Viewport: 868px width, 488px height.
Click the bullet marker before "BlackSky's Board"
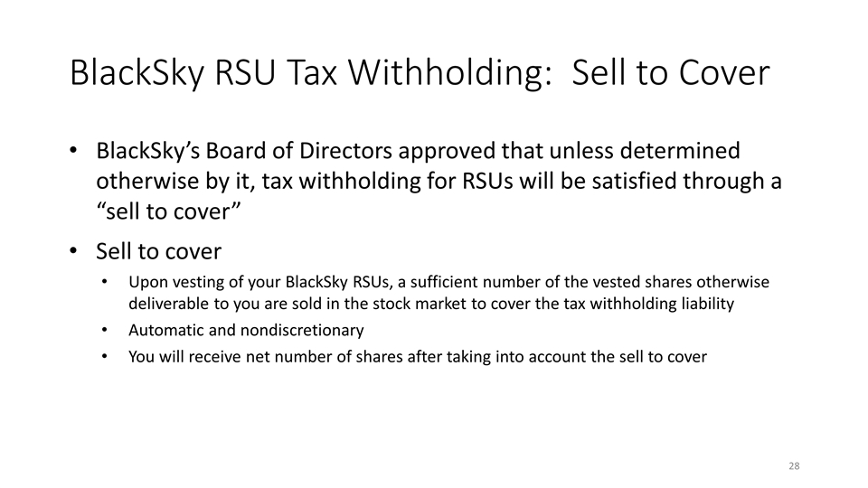tap(76, 151)
